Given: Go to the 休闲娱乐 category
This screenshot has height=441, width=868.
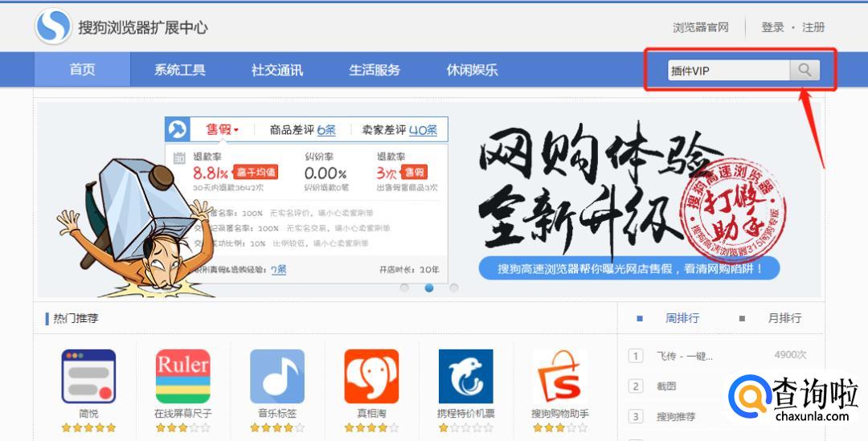Looking at the screenshot, I should [472, 70].
